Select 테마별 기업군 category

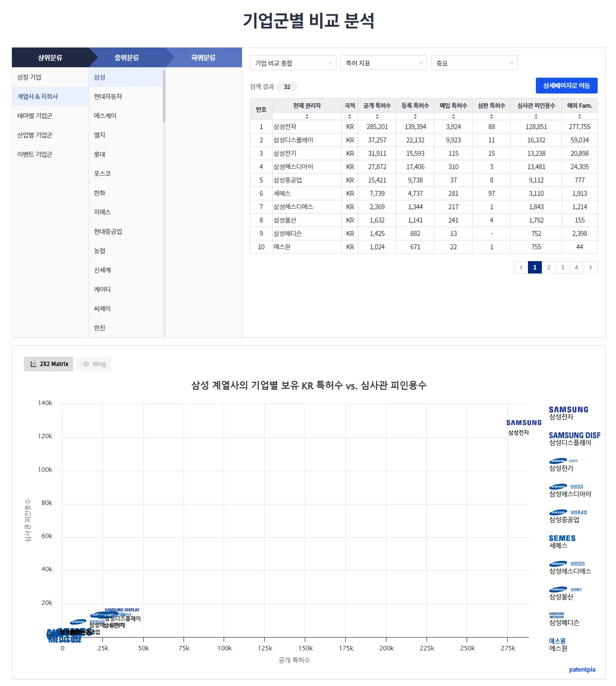tap(50, 116)
